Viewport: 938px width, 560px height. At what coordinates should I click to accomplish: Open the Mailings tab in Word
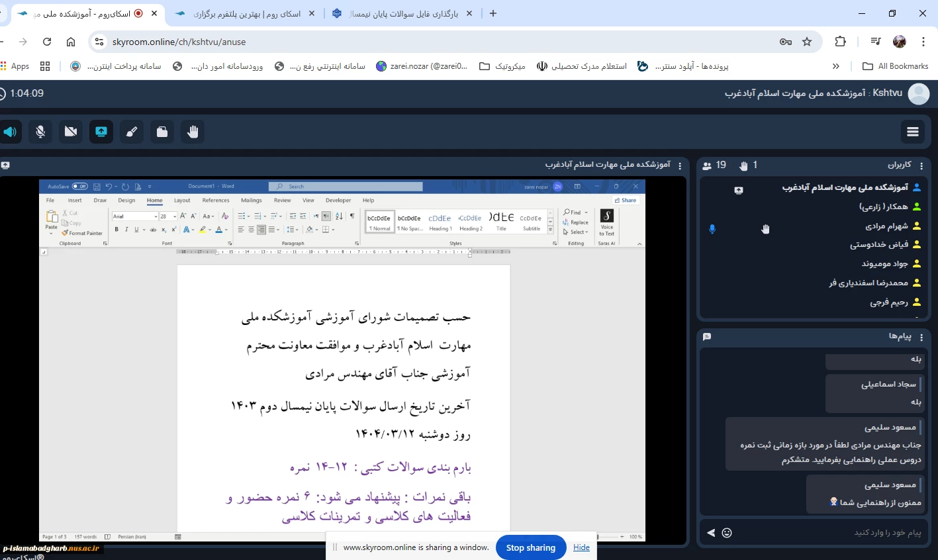[x=252, y=201]
